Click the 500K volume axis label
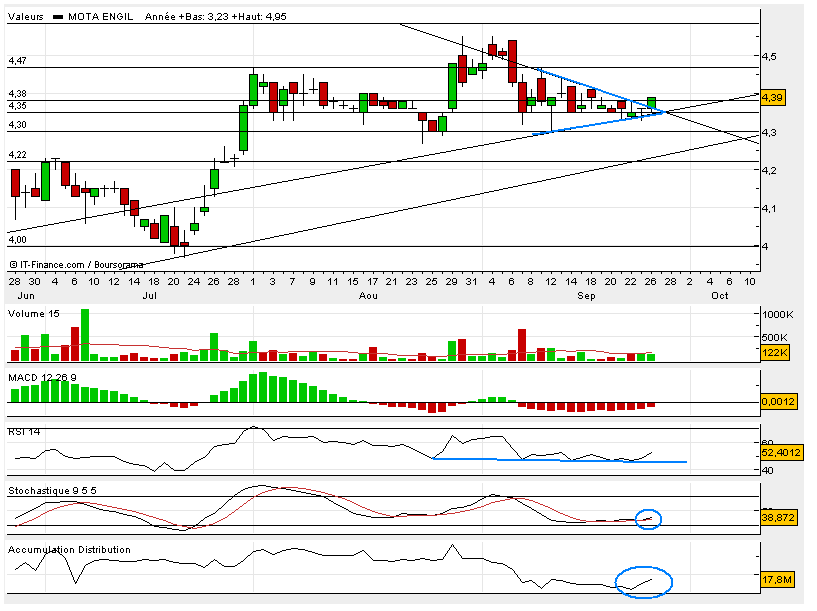The width and height of the screenshot is (817, 611). 775,338
